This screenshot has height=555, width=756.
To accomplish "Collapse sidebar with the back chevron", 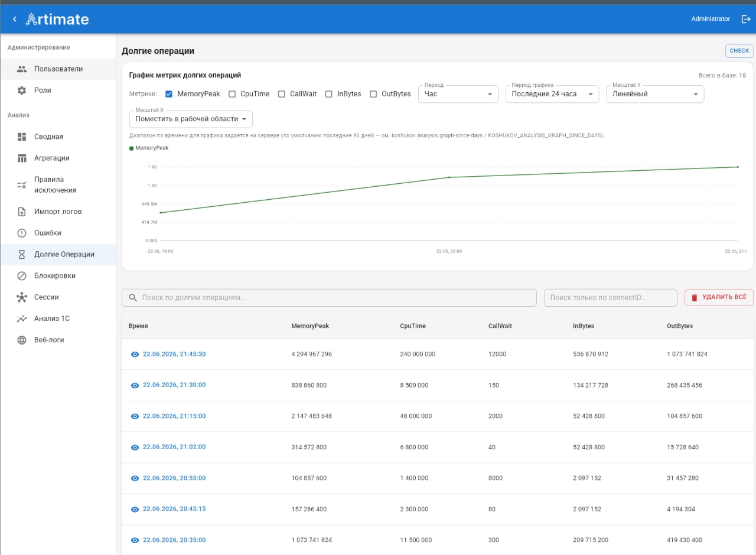I will [x=14, y=20].
